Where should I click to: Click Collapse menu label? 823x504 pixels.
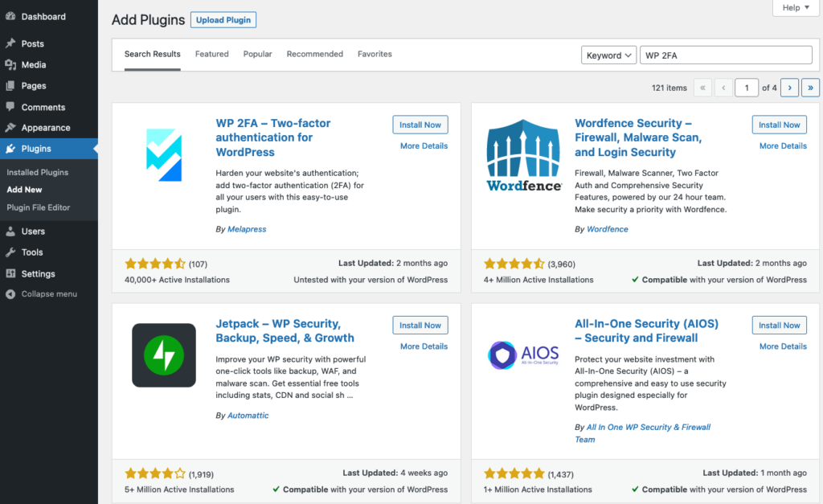(x=49, y=294)
